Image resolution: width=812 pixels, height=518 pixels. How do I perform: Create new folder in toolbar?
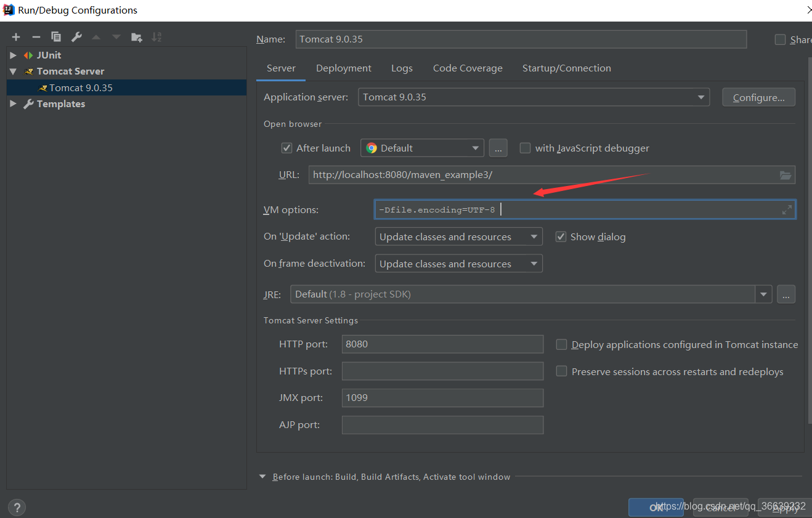(x=137, y=37)
